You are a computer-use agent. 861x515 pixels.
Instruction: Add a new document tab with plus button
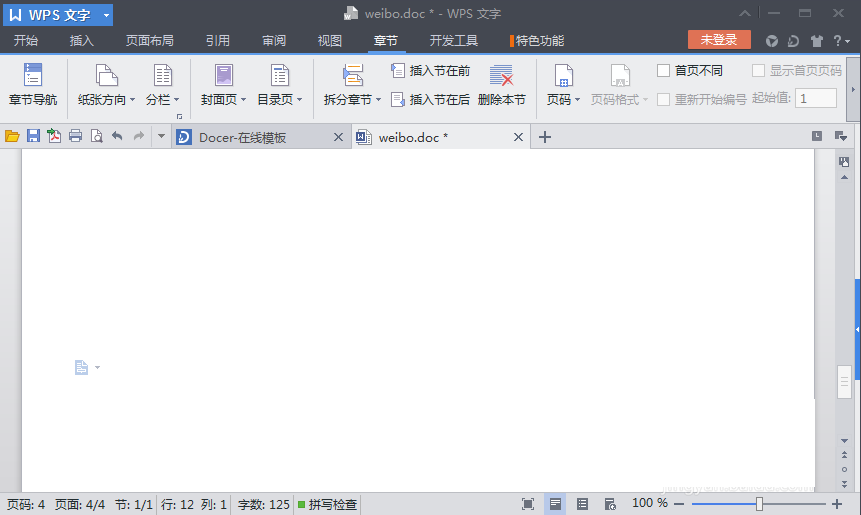point(545,137)
